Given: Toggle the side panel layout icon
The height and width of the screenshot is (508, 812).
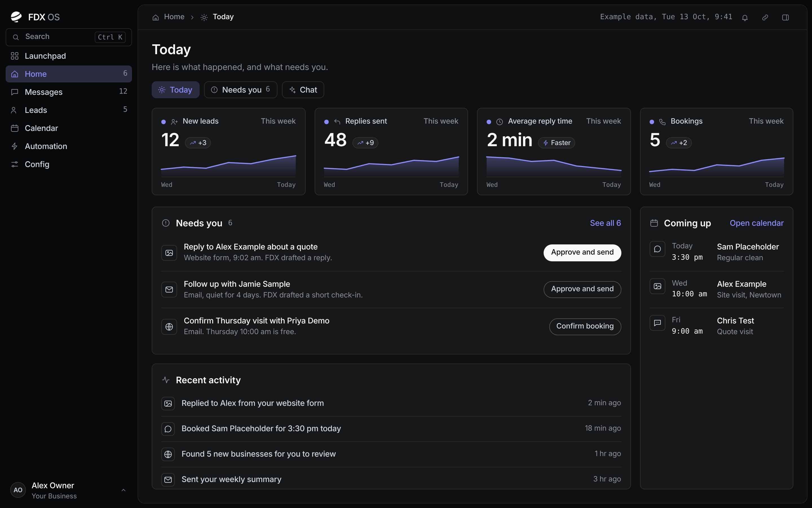Looking at the screenshot, I should 785,17.
